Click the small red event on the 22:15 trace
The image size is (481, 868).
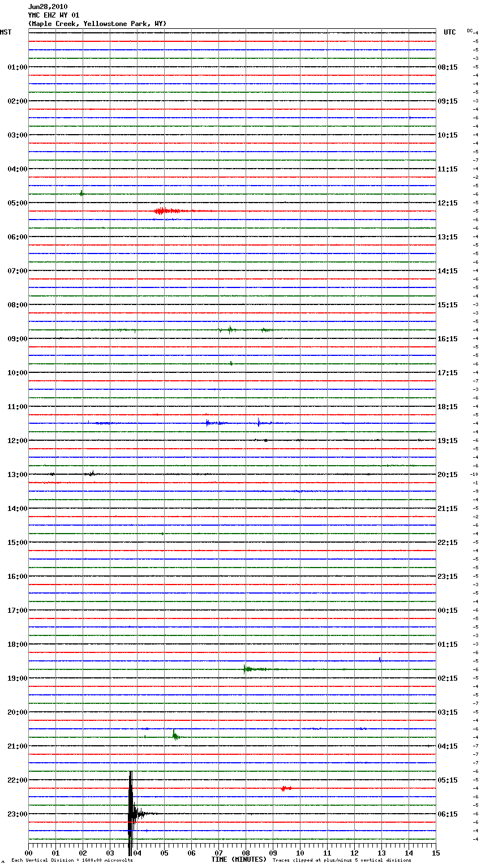pos(286,788)
